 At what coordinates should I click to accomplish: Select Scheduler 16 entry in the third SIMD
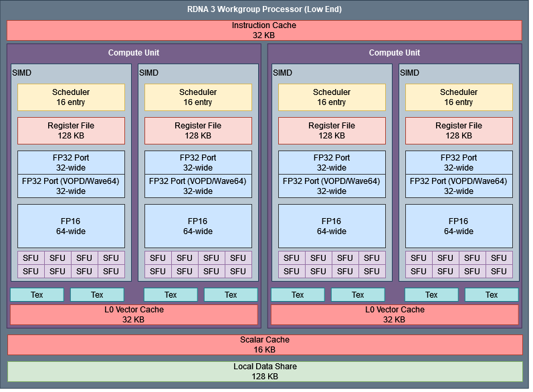click(332, 97)
